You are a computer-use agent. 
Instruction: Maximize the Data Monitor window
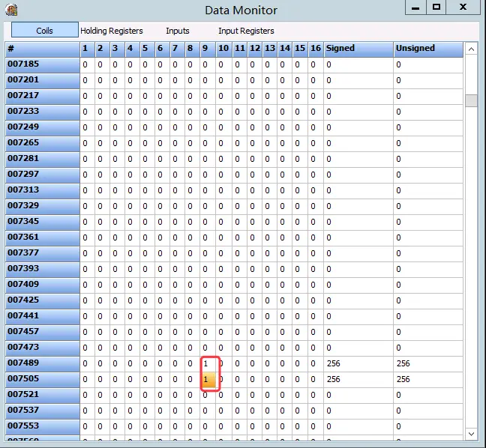(x=436, y=7)
